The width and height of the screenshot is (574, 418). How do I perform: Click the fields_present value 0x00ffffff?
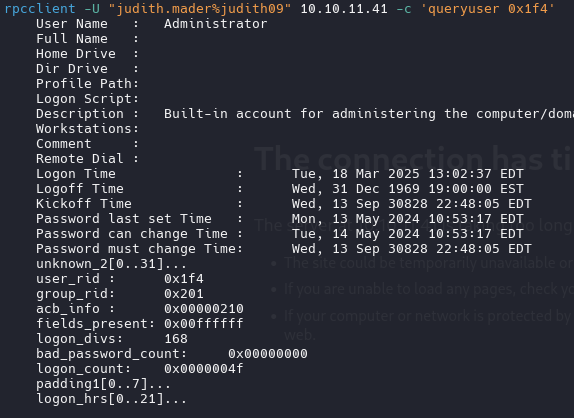[x=204, y=324]
